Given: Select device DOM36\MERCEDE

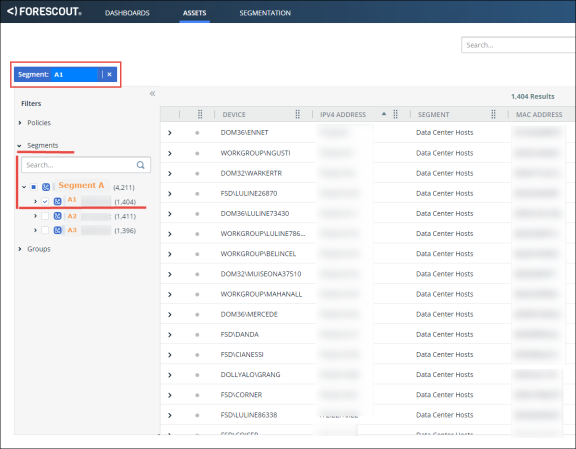Looking at the screenshot, I should pyautogui.click(x=249, y=314).
